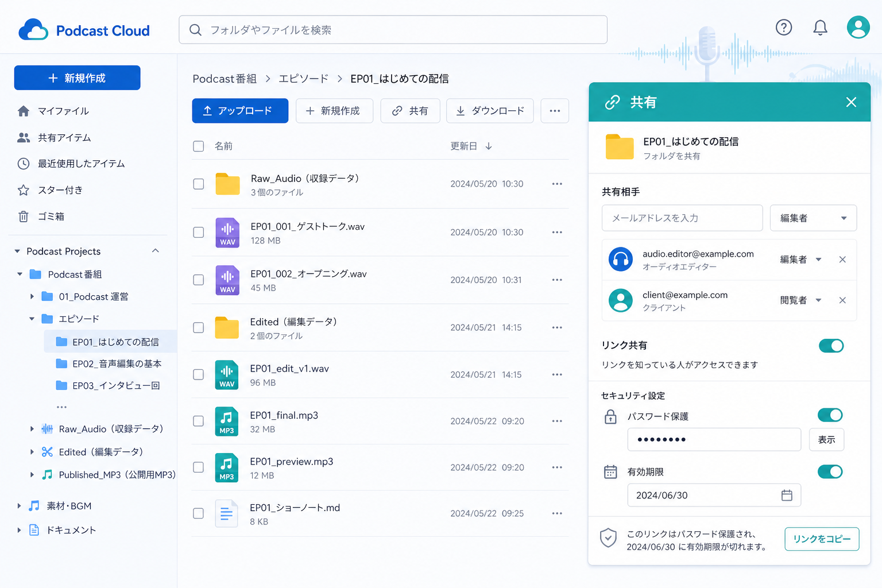The height and width of the screenshot is (588, 882).
Task: Click the EP01_ショーノート.md document icon
Action: coord(227,513)
